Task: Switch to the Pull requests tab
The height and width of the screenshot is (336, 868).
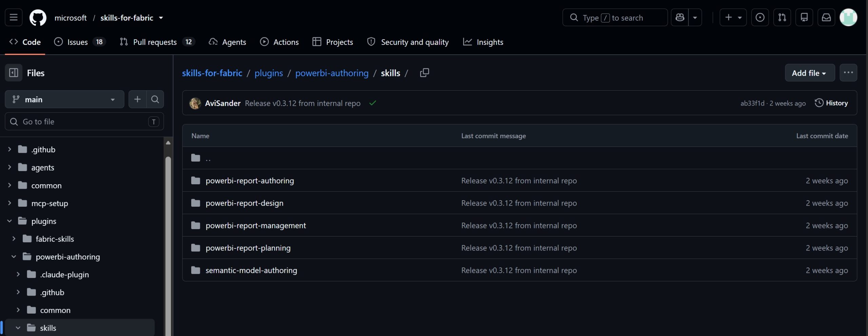Action: point(157,42)
